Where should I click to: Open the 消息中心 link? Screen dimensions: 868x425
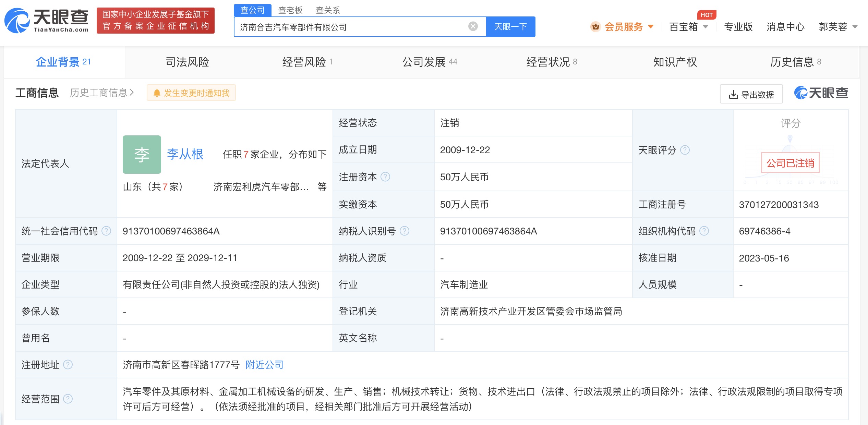point(785,27)
